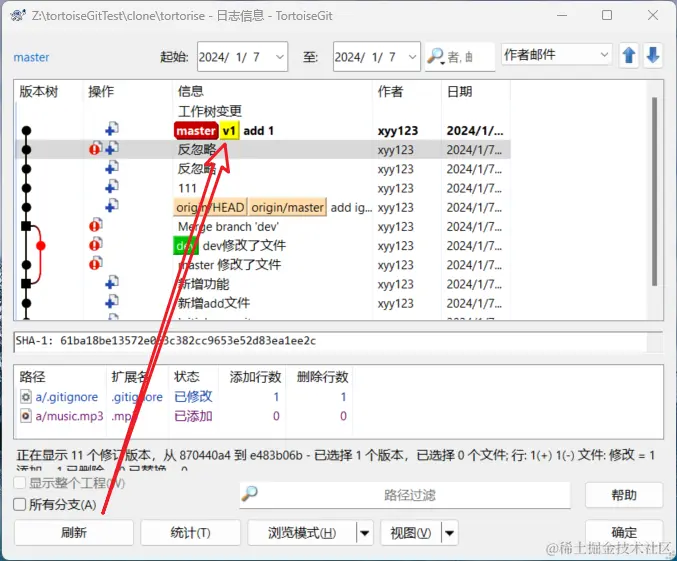
Task: Click the 刷新 button
Action: tap(74, 532)
